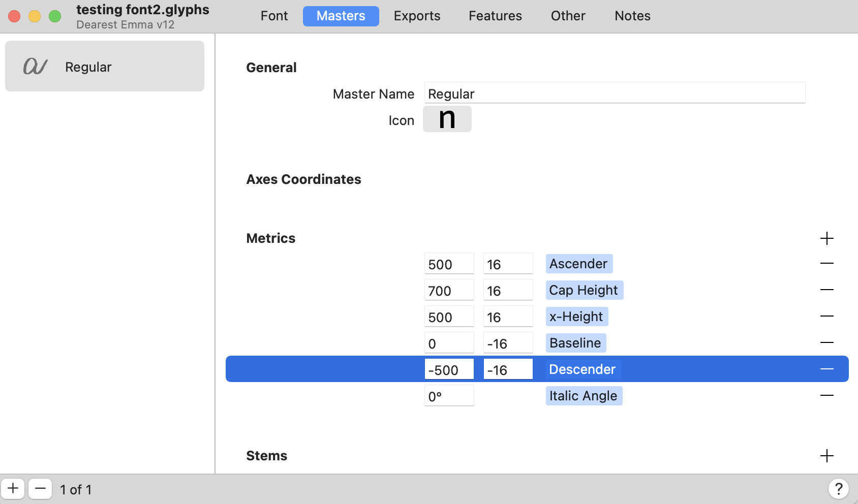Add a new stem with plus icon
The width and height of the screenshot is (858, 504).
(827, 456)
